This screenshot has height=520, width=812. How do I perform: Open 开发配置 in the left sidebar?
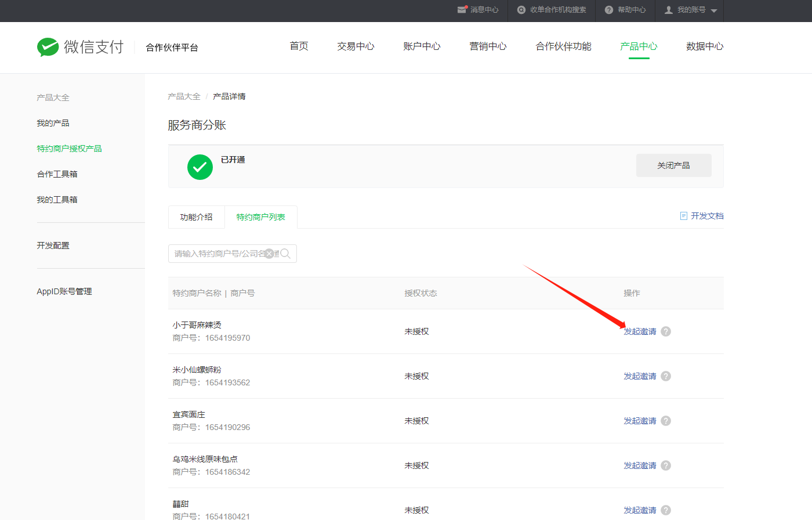pos(53,245)
